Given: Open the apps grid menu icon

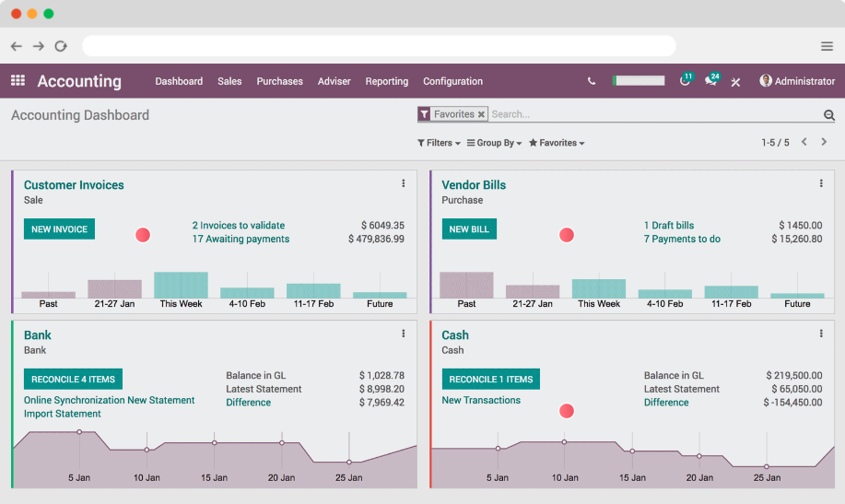Looking at the screenshot, I should [x=18, y=81].
